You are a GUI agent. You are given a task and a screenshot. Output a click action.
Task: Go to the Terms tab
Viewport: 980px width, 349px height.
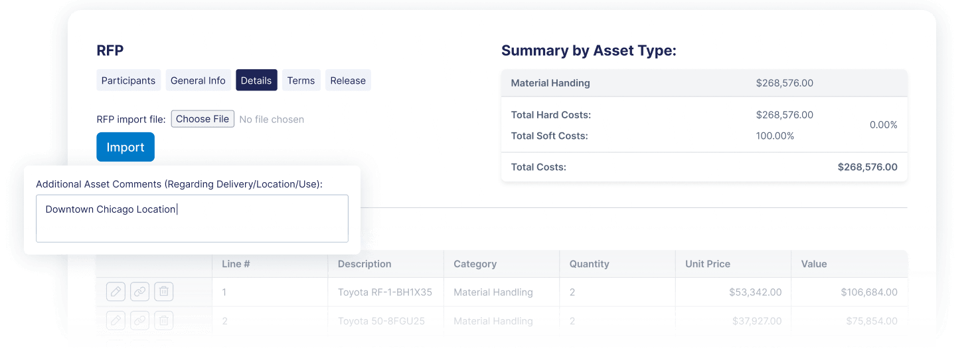click(x=301, y=80)
